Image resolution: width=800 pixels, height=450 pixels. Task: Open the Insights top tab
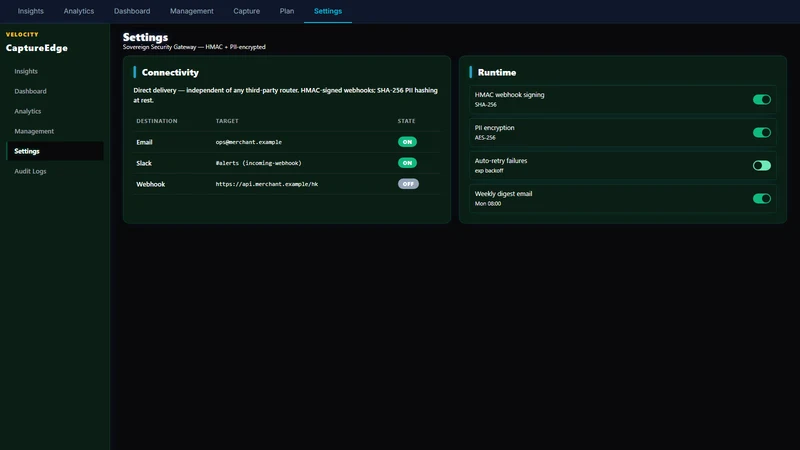[x=31, y=11]
